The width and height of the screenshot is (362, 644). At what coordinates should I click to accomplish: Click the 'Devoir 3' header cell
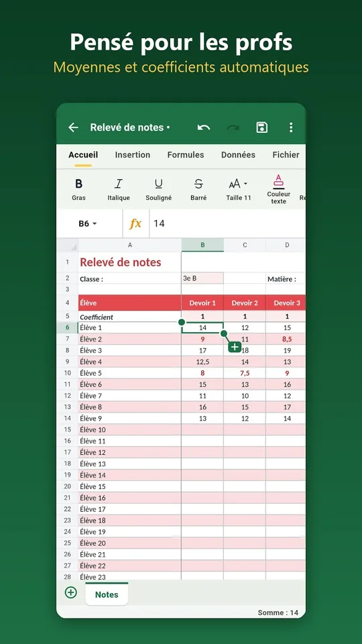point(286,303)
